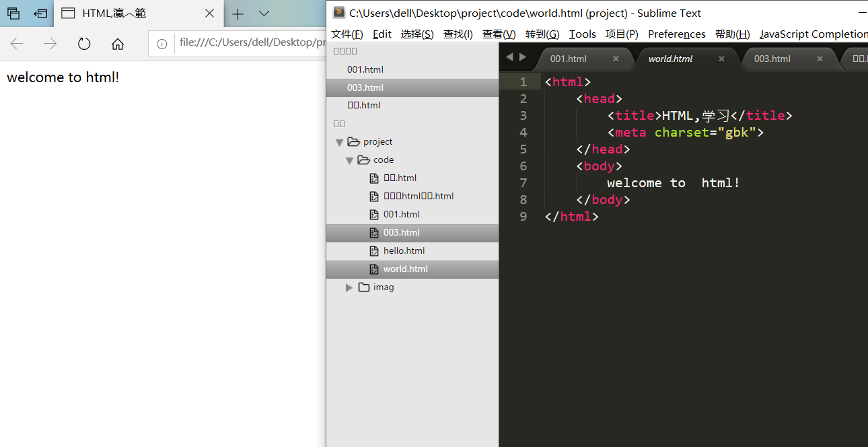868x447 pixels.
Task: Click line number 9 in the editor gutter
Action: tap(523, 217)
